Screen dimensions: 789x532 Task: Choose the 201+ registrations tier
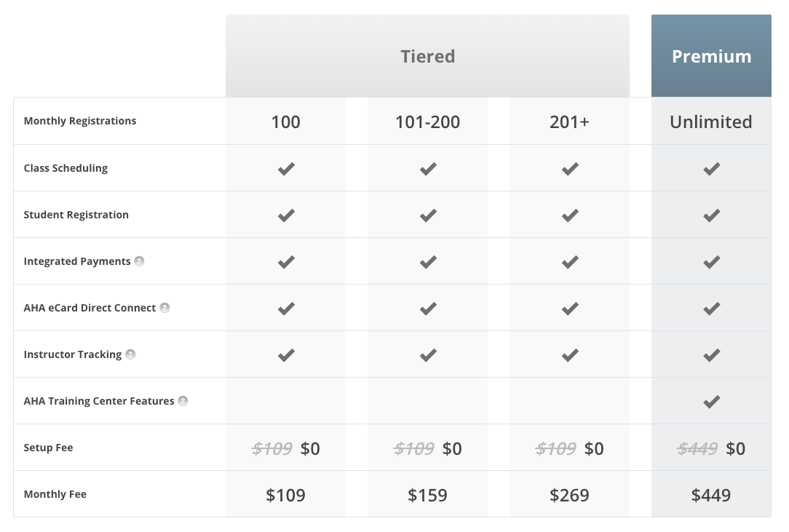[569, 122]
